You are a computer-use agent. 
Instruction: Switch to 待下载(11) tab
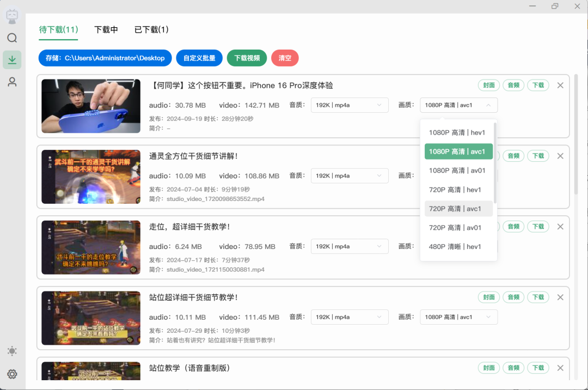pyautogui.click(x=58, y=29)
